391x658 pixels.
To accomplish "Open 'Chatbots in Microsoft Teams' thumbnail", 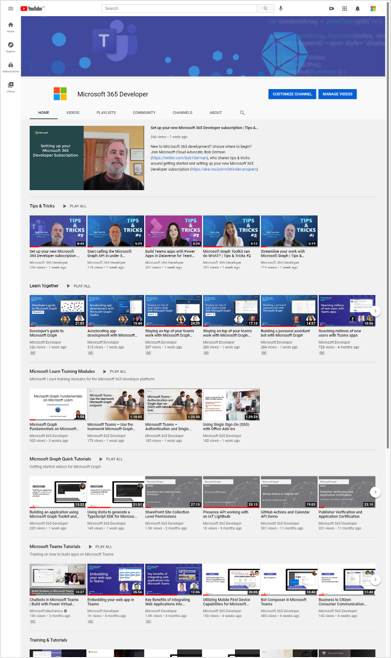I will [58, 580].
